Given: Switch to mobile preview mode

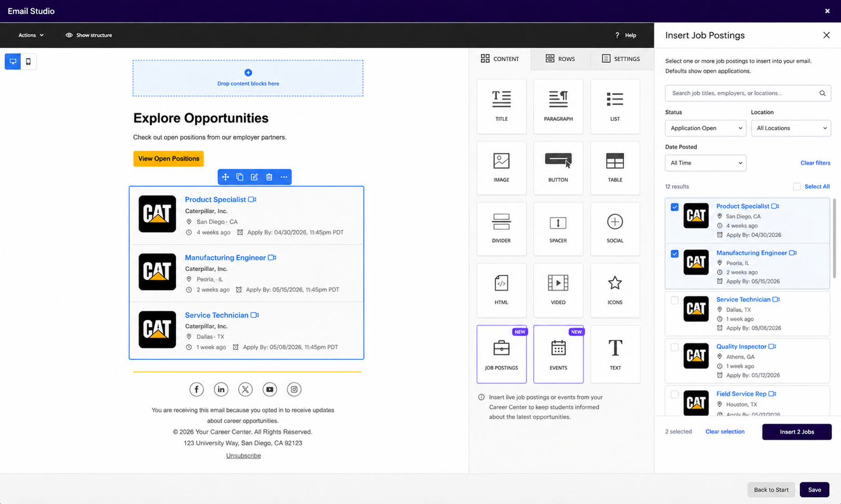Looking at the screenshot, I should click(x=29, y=61).
